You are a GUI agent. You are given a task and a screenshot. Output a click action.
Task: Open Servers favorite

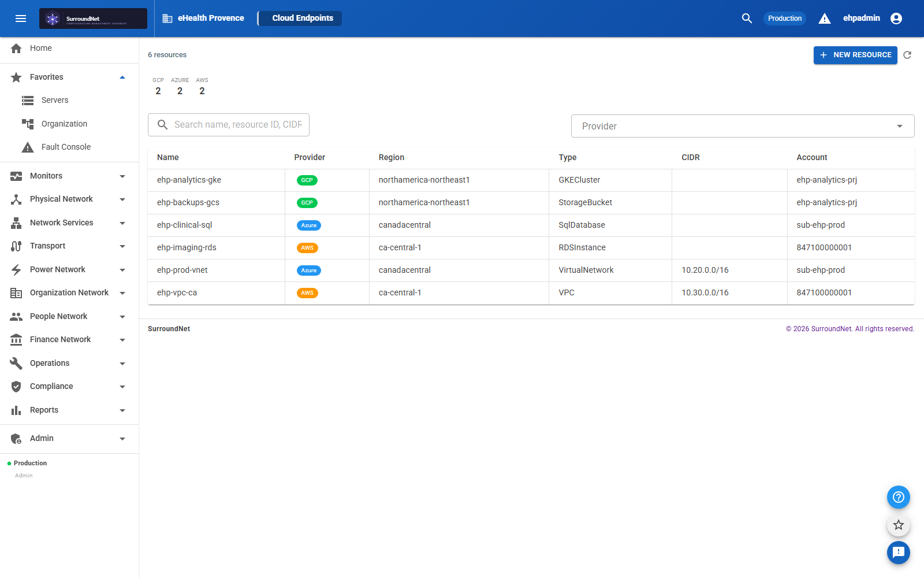69,100
